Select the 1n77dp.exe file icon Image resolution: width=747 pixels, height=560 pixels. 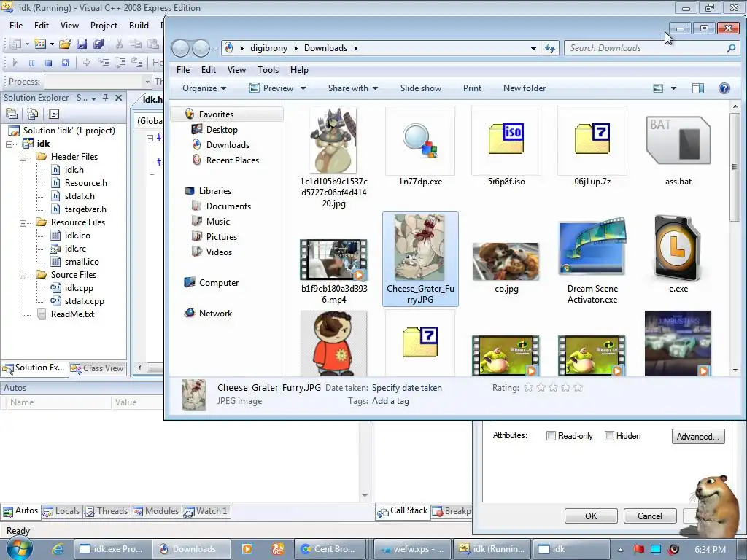click(x=420, y=141)
